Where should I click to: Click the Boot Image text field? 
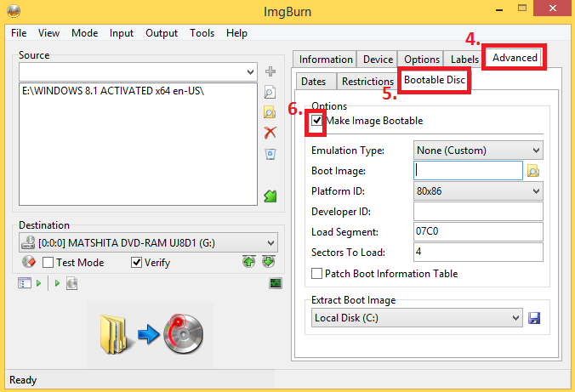468,171
